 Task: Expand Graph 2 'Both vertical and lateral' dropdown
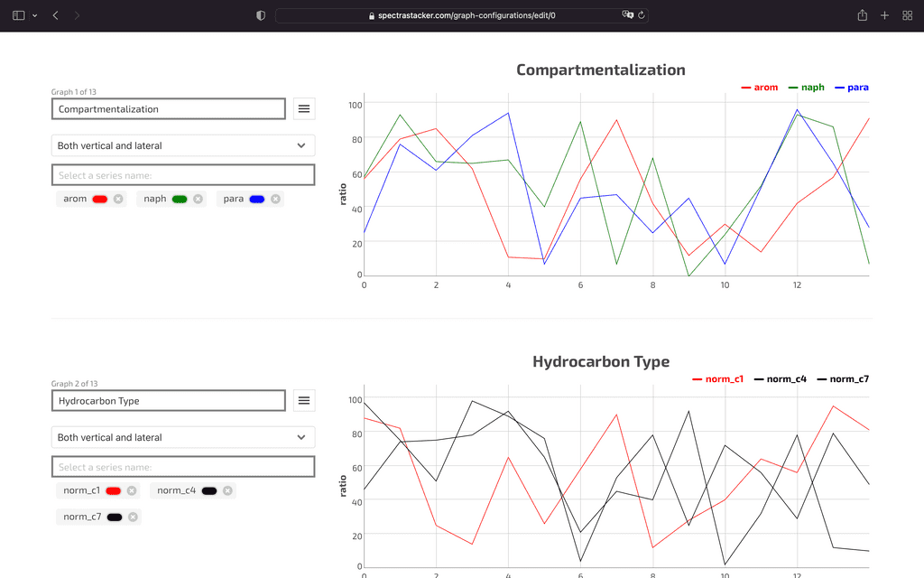click(183, 438)
